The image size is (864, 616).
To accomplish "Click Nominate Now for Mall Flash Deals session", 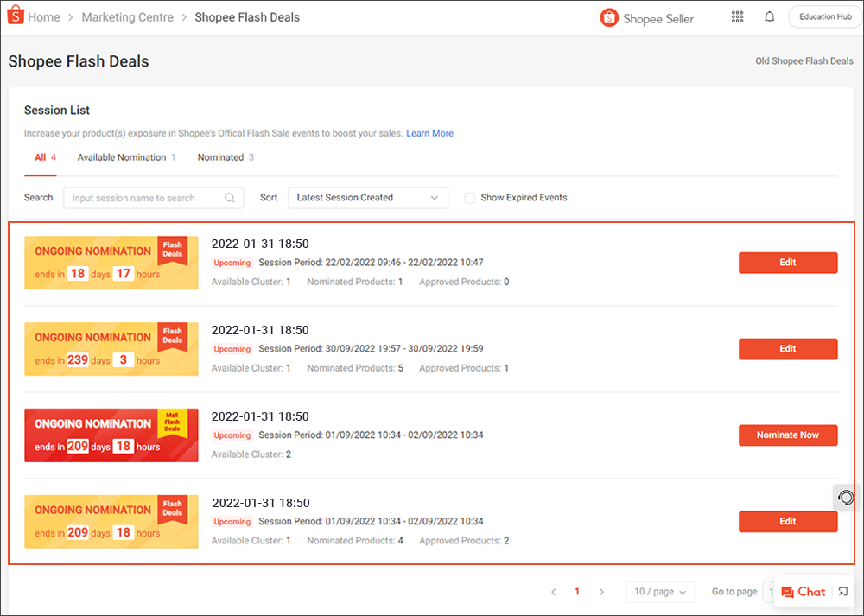I will [787, 435].
